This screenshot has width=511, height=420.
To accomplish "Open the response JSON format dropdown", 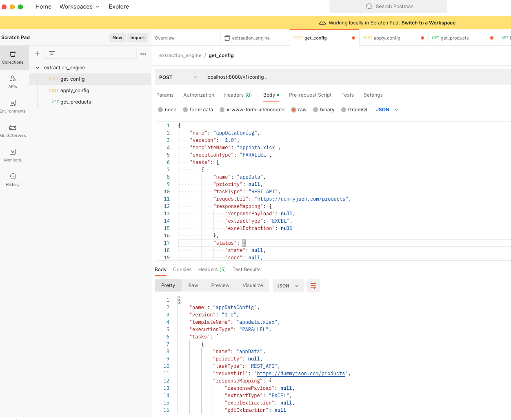I will click(x=288, y=286).
